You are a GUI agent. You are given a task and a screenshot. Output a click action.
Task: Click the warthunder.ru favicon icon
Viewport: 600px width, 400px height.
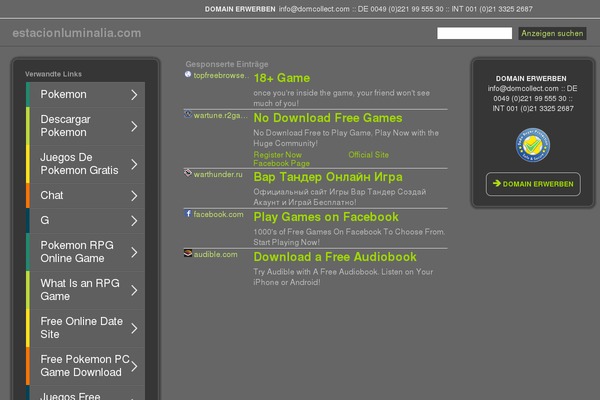pos(188,173)
